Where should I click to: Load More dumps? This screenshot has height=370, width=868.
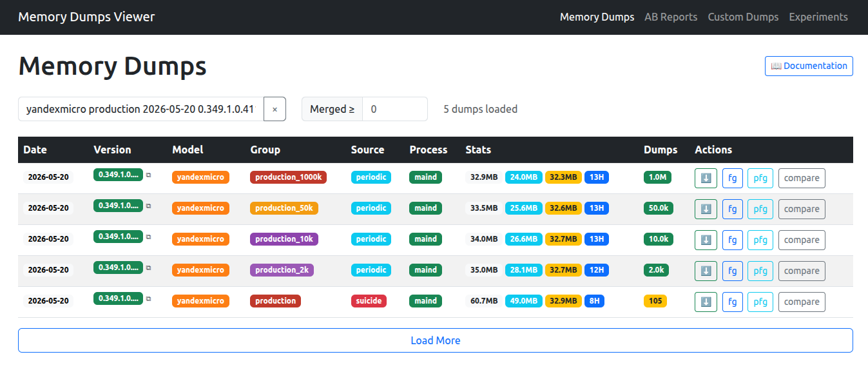(x=436, y=340)
